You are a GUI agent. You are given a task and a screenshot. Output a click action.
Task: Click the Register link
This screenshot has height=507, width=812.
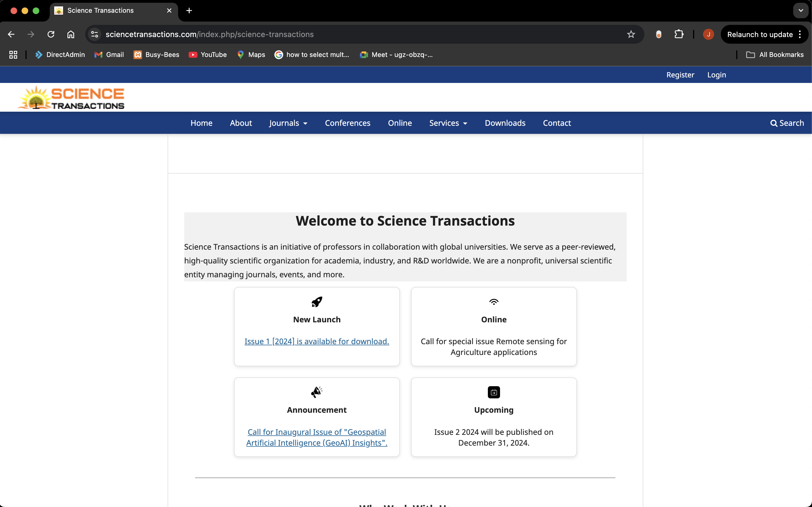[x=680, y=75]
